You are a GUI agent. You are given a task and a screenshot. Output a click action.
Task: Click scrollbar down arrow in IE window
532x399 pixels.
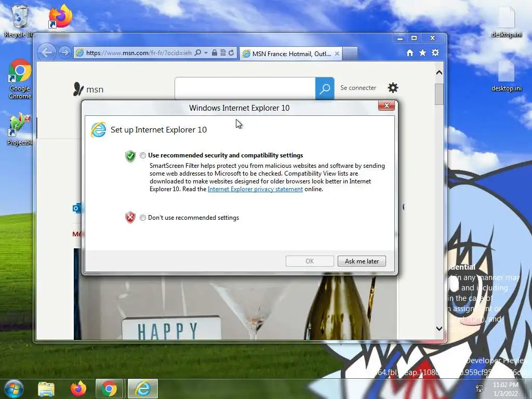click(x=439, y=328)
